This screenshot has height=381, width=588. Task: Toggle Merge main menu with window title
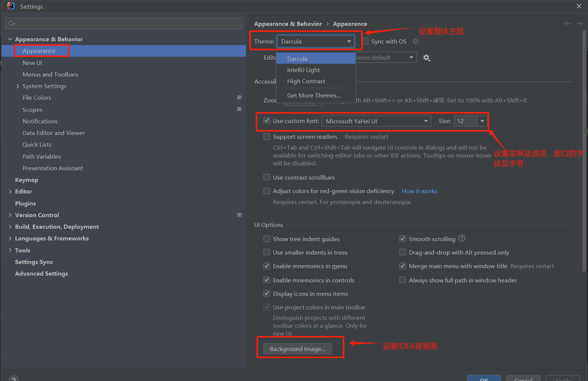tap(403, 266)
